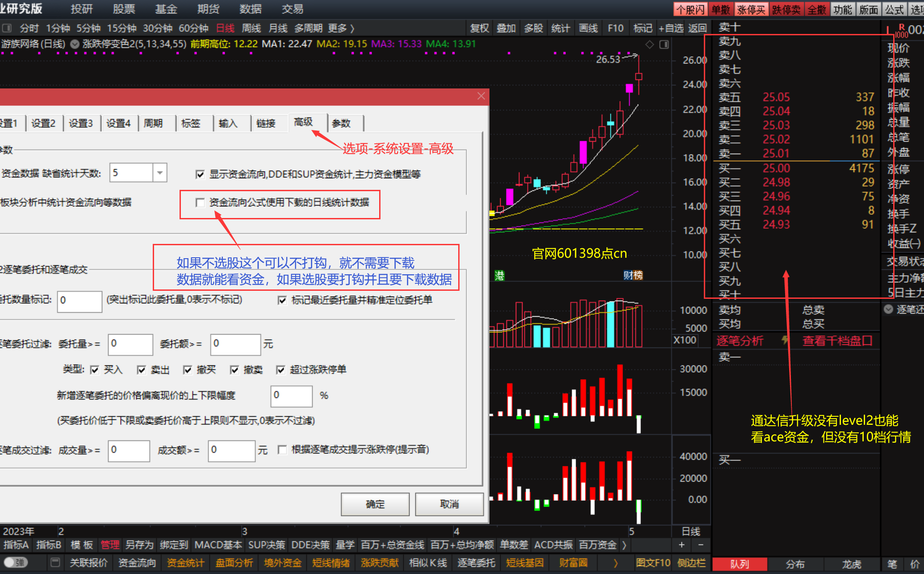924x574 pixels.
Task: Click the small window icon before 关联报价
Action: pos(55,563)
